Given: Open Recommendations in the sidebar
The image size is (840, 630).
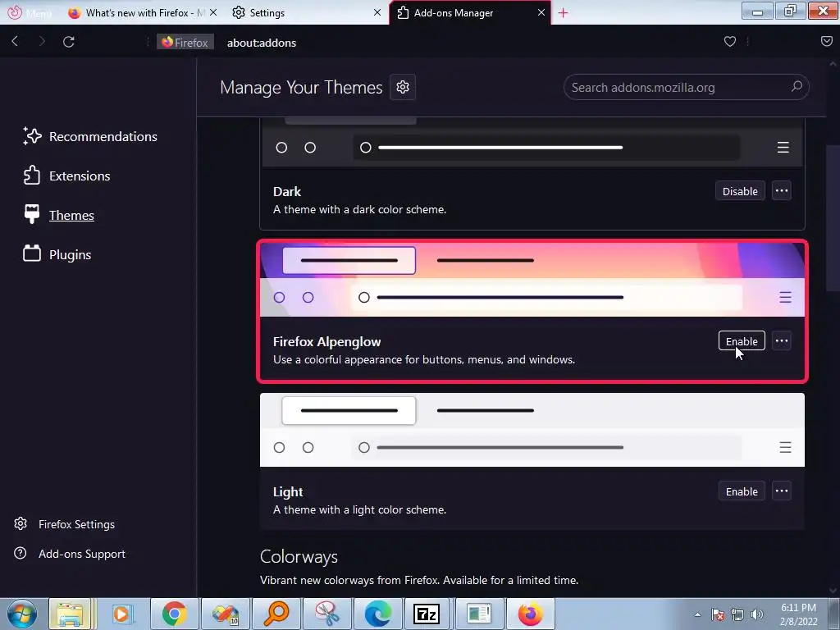Looking at the screenshot, I should [90, 137].
